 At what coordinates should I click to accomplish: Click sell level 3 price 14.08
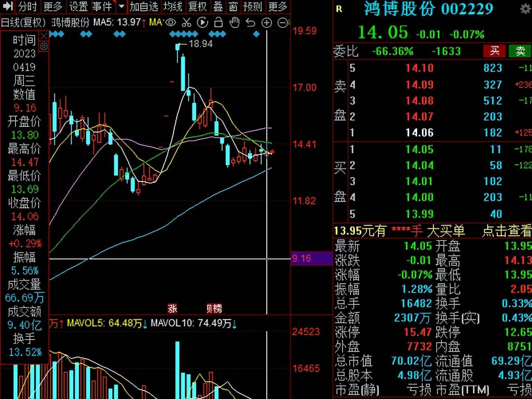(x=420, y=101)
